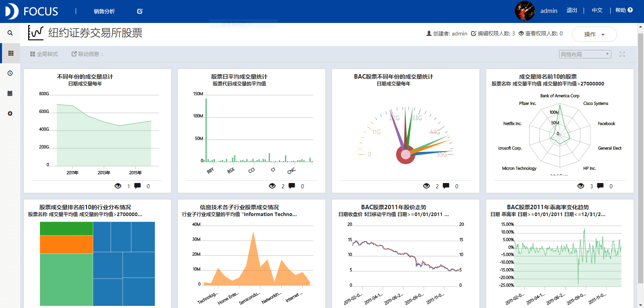Click chart title BAC股票不同年份的成交量统计
The image size is (644, 308).
tap(394, 77)
